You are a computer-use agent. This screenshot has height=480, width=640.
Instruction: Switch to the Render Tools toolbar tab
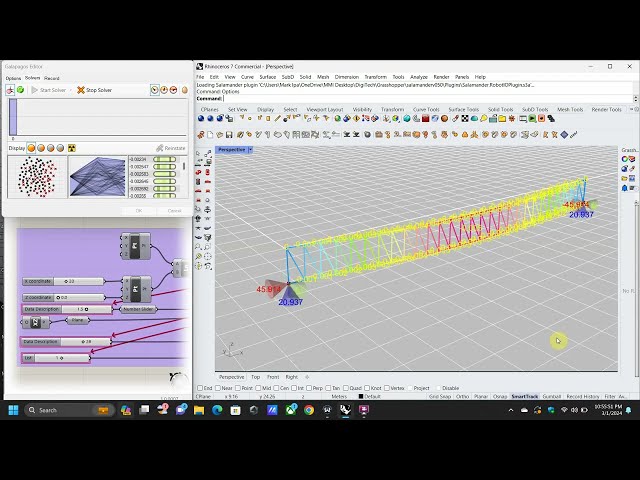click(x=606, y=109)
